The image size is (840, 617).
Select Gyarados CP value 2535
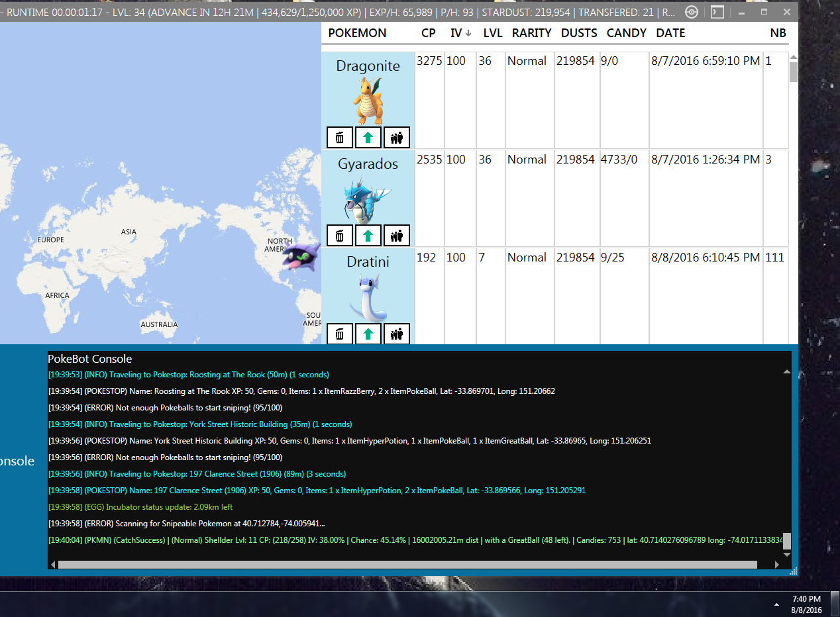(429, 160)
